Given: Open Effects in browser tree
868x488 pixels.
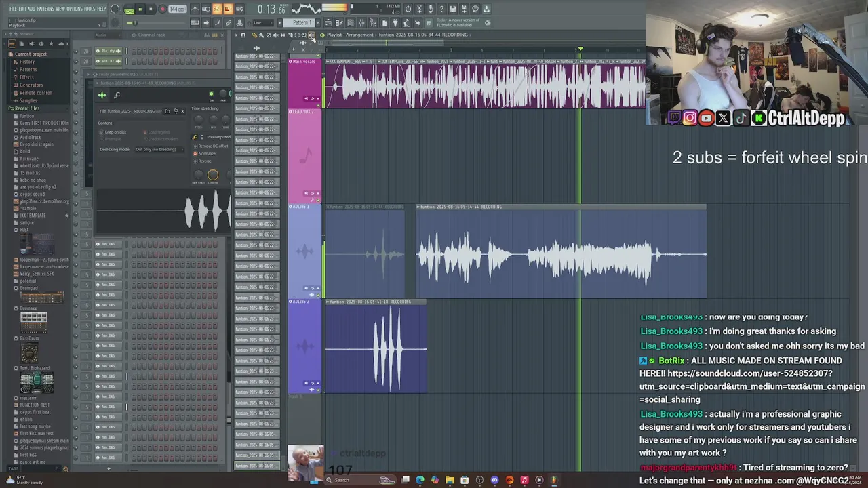Looking at the screenshot, I should (x=26, y=77).
